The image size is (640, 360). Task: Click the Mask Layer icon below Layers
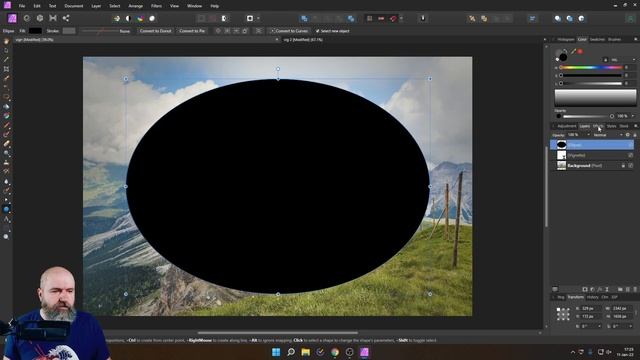[585, 289]
